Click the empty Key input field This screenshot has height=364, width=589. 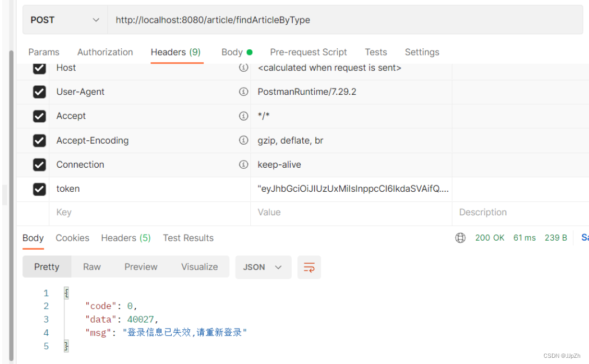pyautogui.click(x=150, y=213)
